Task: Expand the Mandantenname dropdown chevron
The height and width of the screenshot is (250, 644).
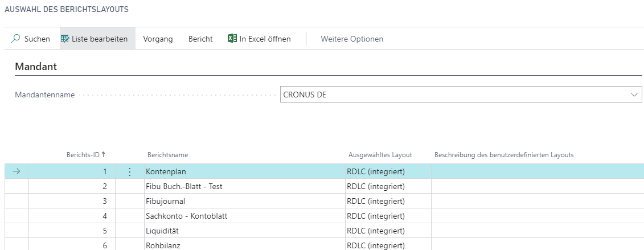Action: pos(634,95)
